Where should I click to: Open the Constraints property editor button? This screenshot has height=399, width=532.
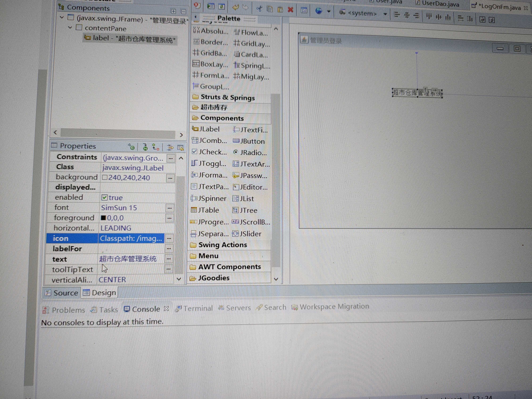(171, 159)
